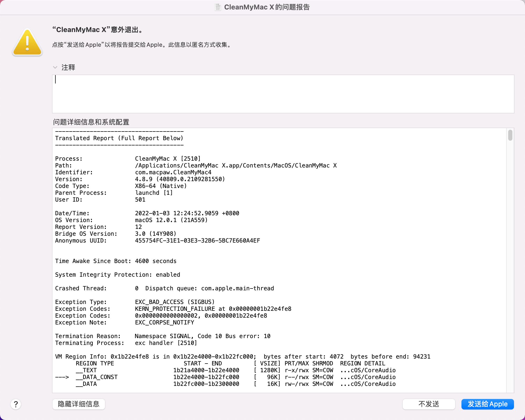Open help via question mark button

tap(16, 404)
